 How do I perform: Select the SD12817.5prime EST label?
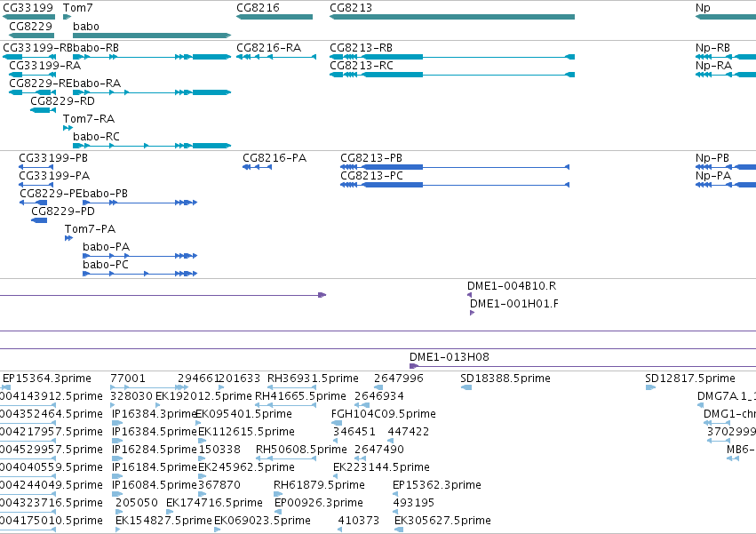click(690, 379)
